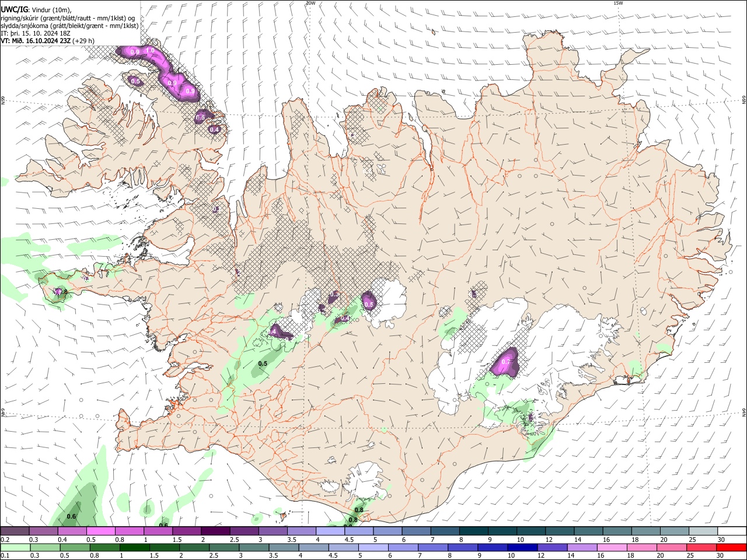This screenshot has width=747, height=560.
Task: Pick dark purple snow swatch between 2 and 2.5
Action: [x=215, y=531]
